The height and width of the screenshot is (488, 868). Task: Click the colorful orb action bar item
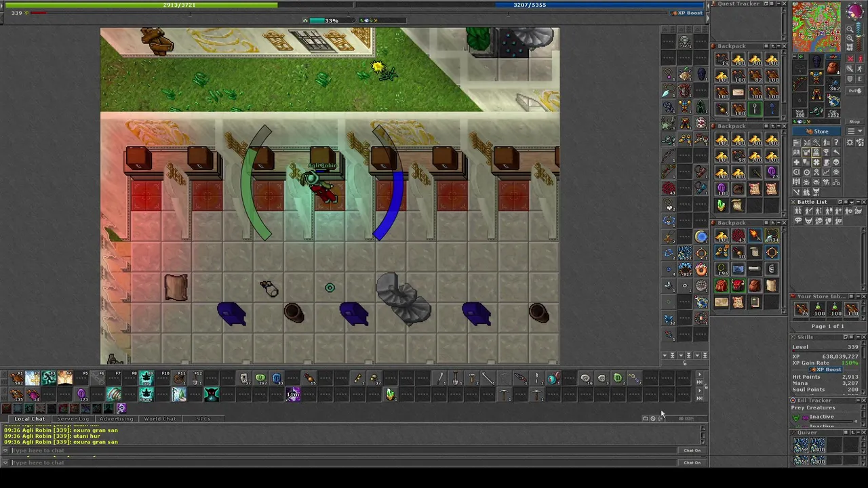pos(555,378)
